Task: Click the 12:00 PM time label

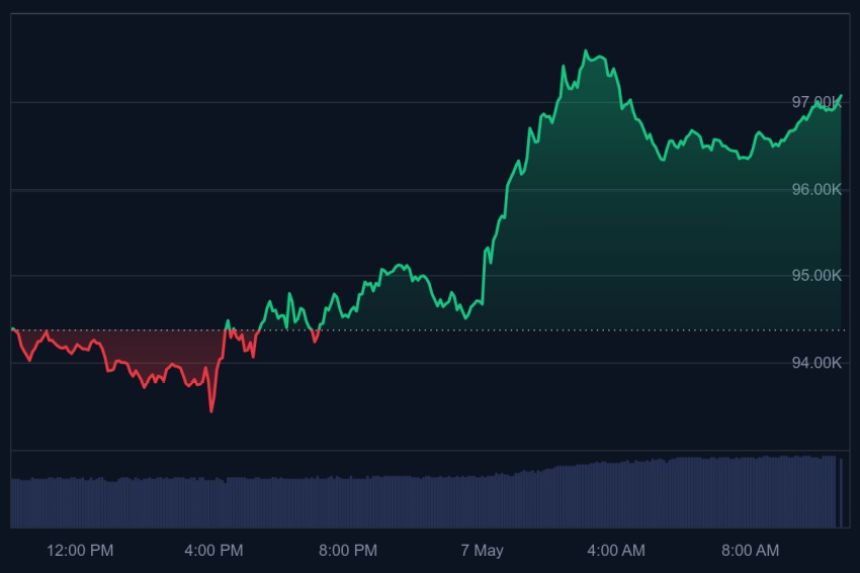Action: click(80, 550)
